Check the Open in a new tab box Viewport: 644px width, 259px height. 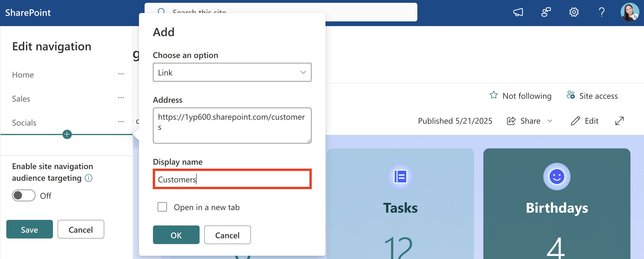[162, 207]
